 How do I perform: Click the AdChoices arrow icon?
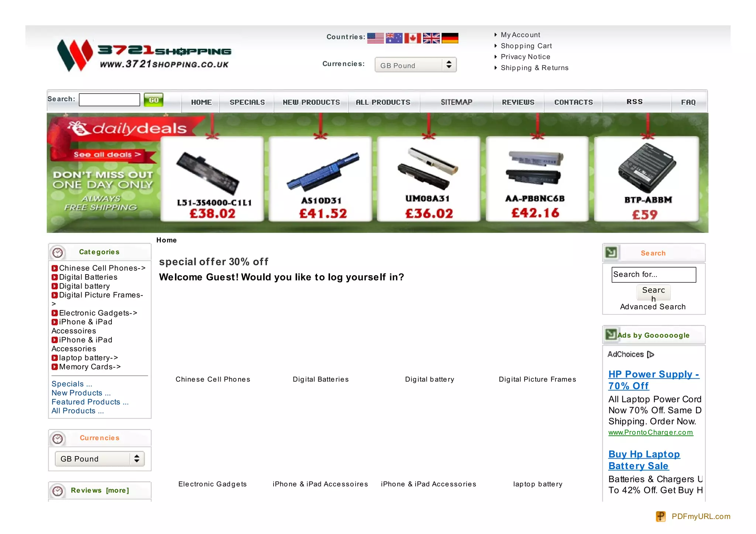(650, 355)
